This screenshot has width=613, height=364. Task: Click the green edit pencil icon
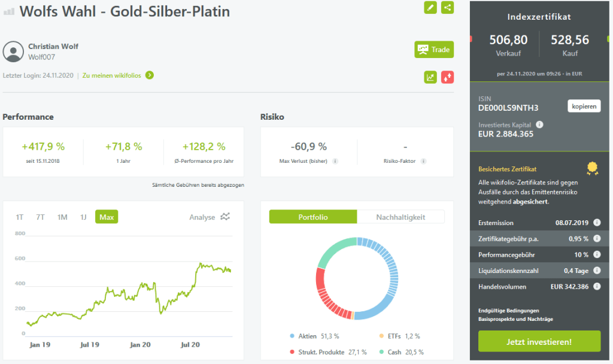(x=430, y=8)
